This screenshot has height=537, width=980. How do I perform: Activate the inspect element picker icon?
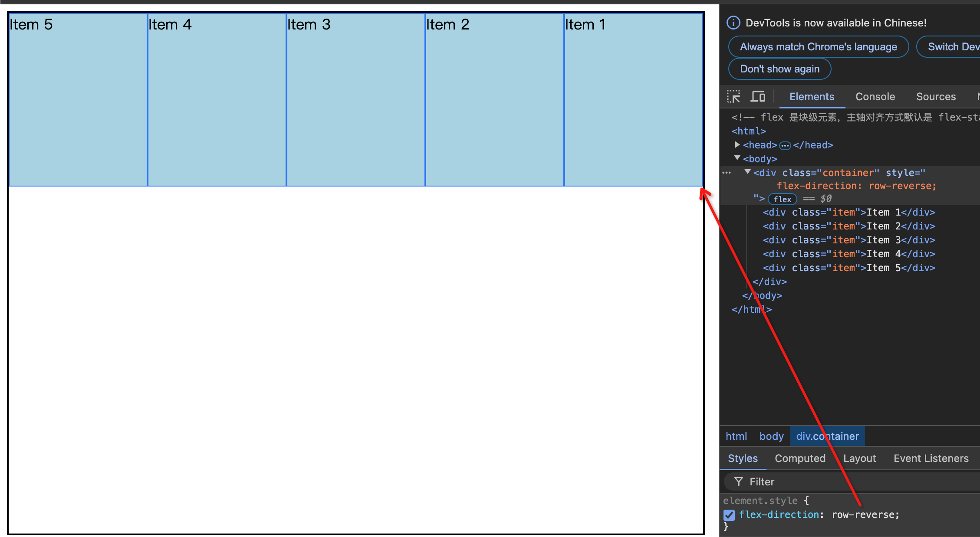733,96
